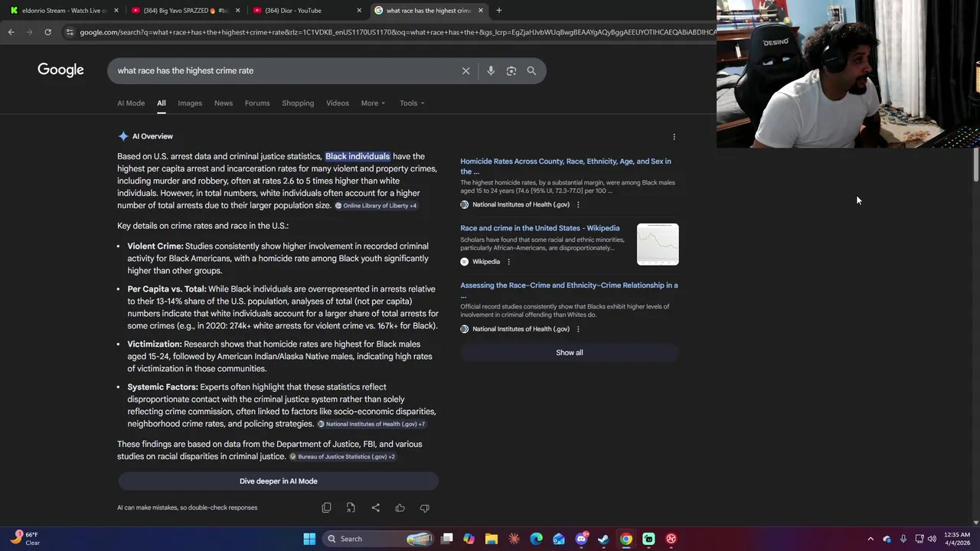Screen dimensions: 980x551
Task: Open Copilot from the taskbar
Action: pyautogui.click(x=469, y=539)
